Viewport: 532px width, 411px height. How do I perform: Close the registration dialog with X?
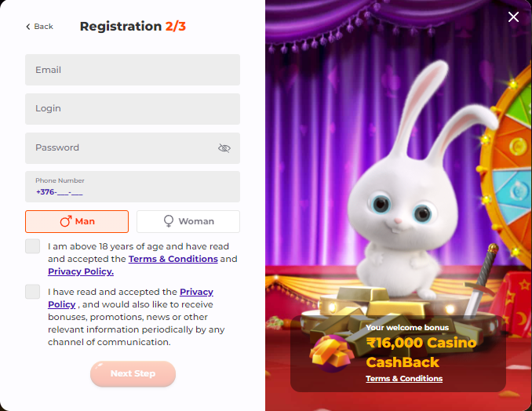tap(513, 16)
